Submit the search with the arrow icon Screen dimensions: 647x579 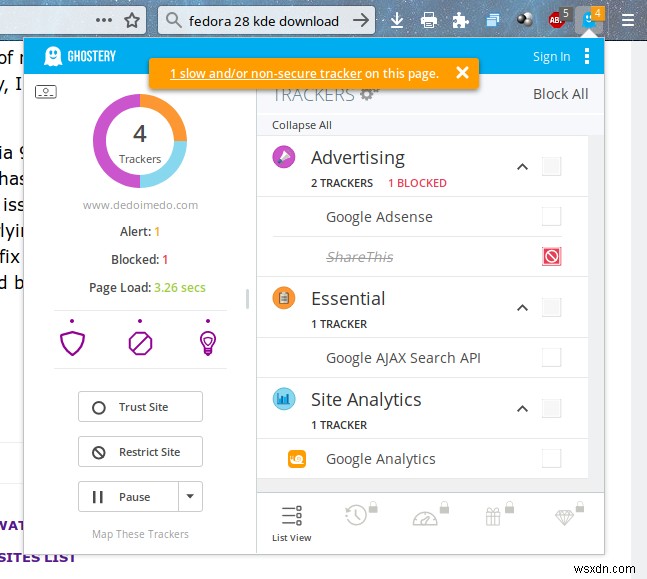[361, 20]
